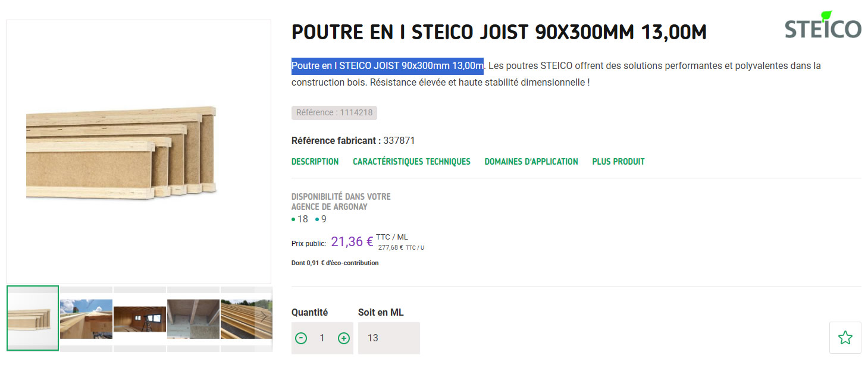This screenshot has width=868, height=368.
Task: Click the green star favorite icon
Action: pos(845,337)
